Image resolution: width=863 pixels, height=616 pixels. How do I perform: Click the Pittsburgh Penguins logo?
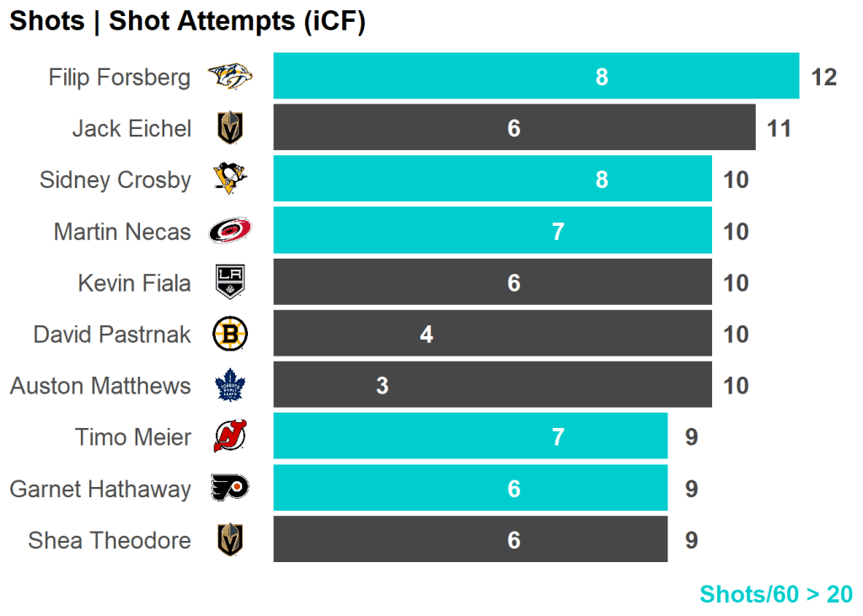(229, 179)
